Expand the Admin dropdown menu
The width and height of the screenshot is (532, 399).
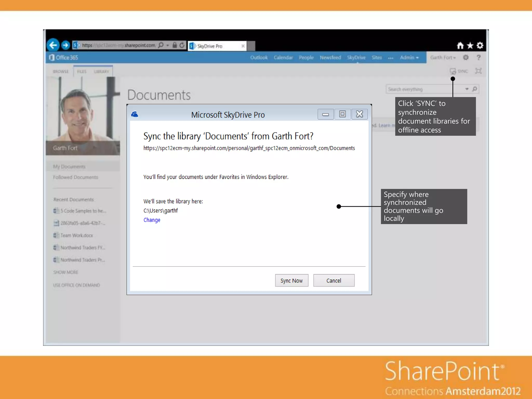click(x=409, y=57)
